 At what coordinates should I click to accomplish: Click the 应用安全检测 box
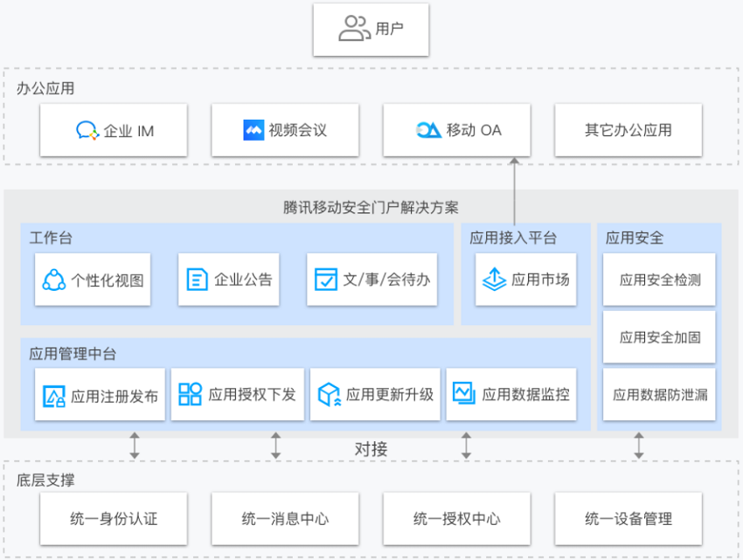pos(659,280)
